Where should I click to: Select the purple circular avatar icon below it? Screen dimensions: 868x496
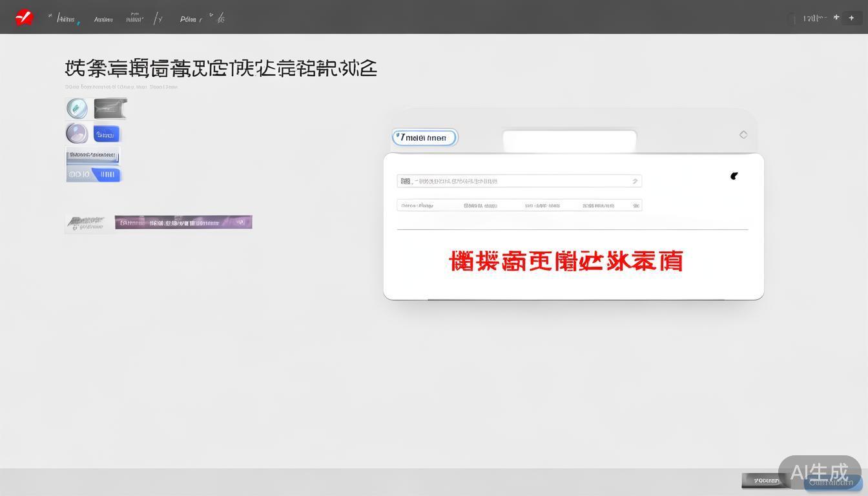[x=77, y=133]
